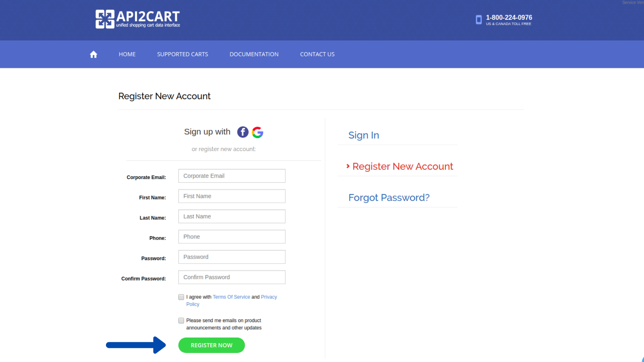Sign up with the Google icon
644x362 pixels.
pyautogui.click(x=257, y=132)
